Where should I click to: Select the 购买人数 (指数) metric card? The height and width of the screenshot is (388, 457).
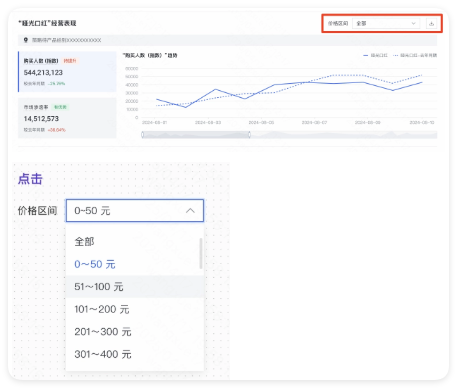click(x=67, y=72)
